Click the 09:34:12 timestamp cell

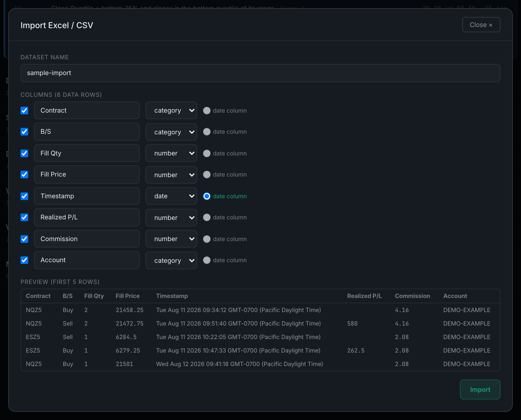click(238, 310)
